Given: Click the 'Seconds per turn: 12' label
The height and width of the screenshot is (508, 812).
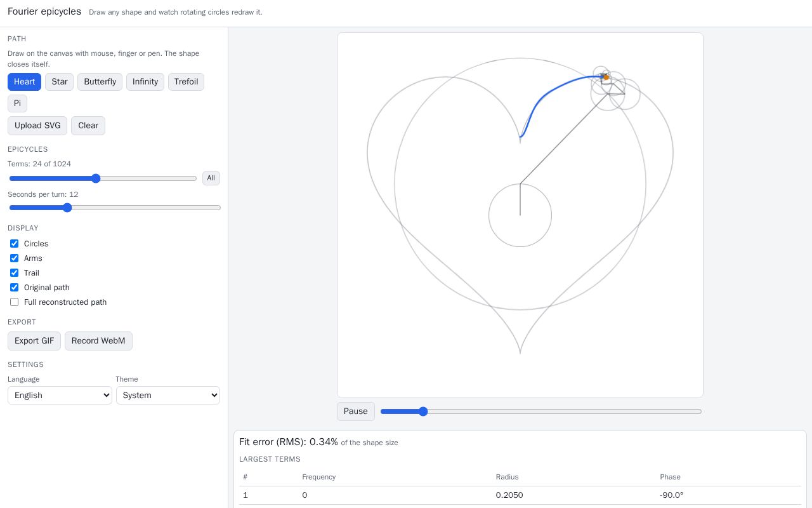Looking at the screenshot, I should pos(43,194).
